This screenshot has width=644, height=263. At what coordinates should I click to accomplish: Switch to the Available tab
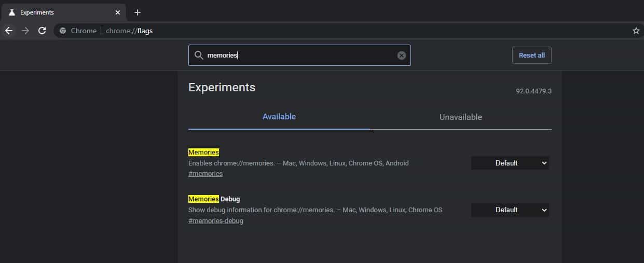click(x=279, y=117)
